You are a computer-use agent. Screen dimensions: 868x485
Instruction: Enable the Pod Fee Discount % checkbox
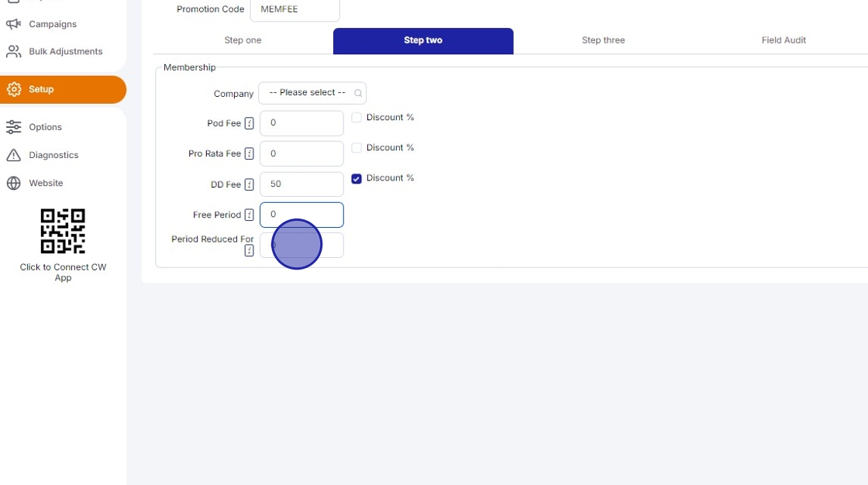[356, 117]
